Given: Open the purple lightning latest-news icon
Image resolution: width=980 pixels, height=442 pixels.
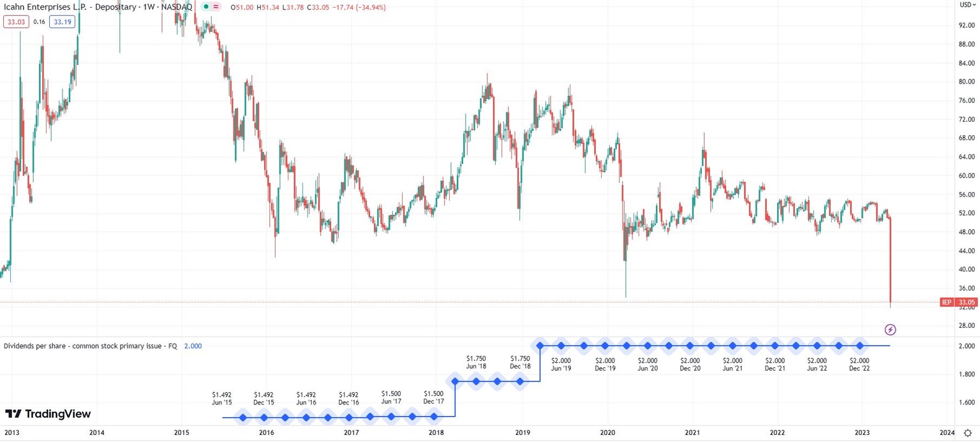Looking at the screenshot, I should [891, 330].
